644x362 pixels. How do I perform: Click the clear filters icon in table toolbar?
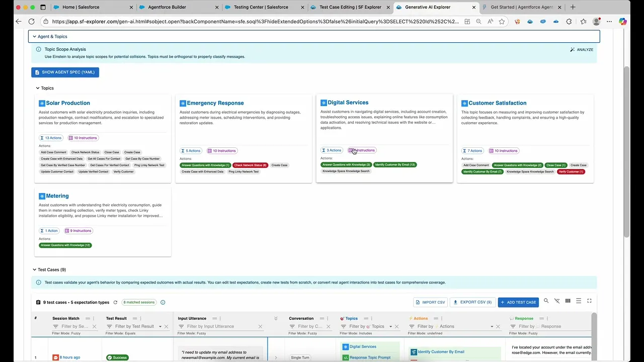click(x=557, y=301)
